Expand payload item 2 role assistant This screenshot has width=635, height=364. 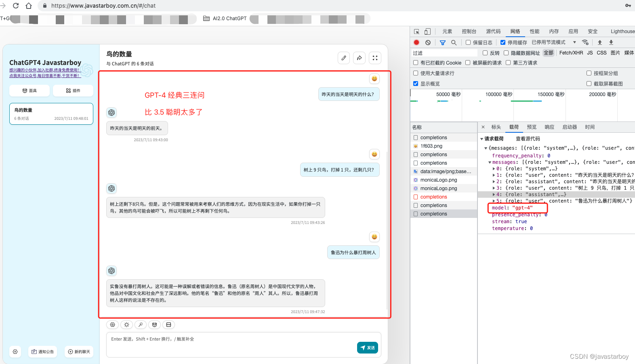[x=494, y=182]
